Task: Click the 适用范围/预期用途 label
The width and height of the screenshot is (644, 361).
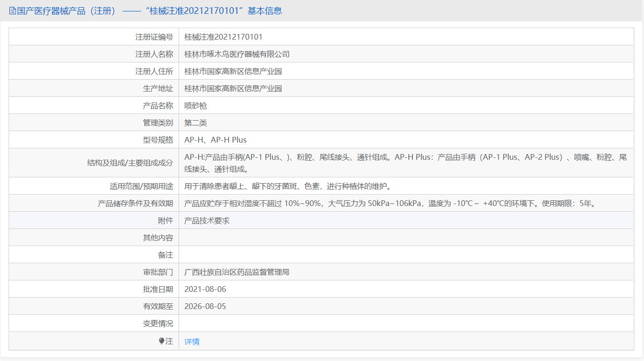Action: [x=141, y=186]
